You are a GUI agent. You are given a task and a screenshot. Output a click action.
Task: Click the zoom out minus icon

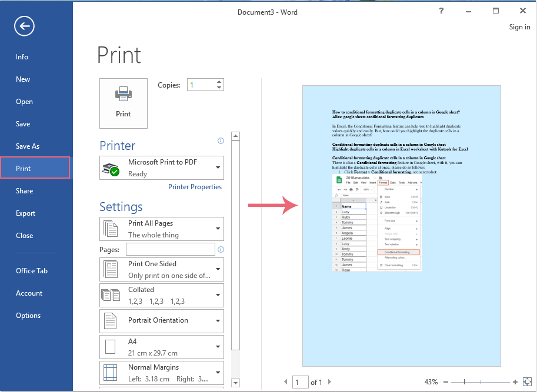[x=446, y=382]
